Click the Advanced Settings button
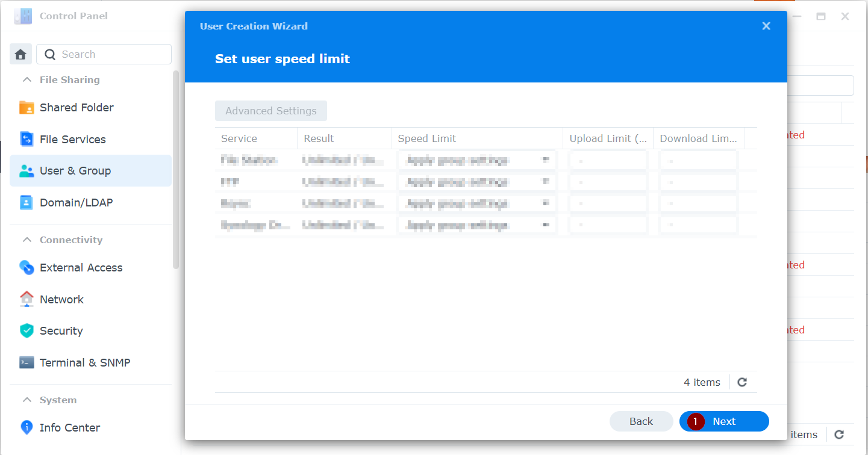 point(271,111)
